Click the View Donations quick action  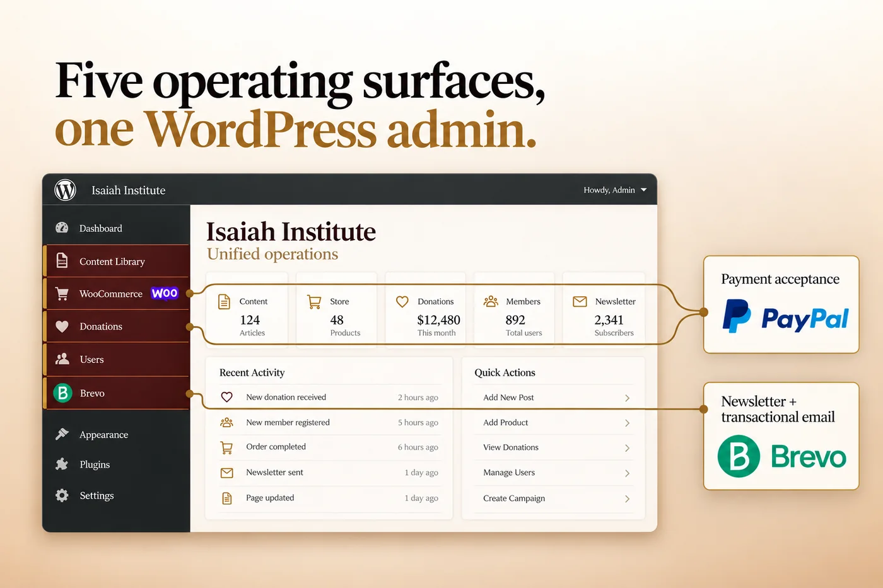click(554, 448)
